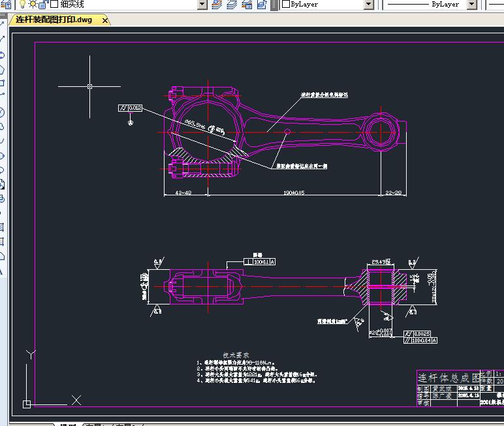
Task: Expand the linetype control dropdown arrow
Action: [x=471, y=4]
